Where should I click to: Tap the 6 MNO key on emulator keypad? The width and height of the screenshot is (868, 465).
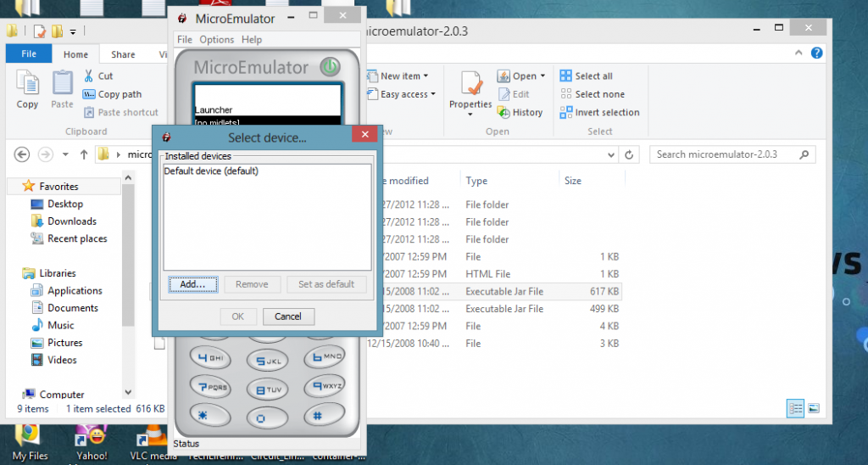326,357
